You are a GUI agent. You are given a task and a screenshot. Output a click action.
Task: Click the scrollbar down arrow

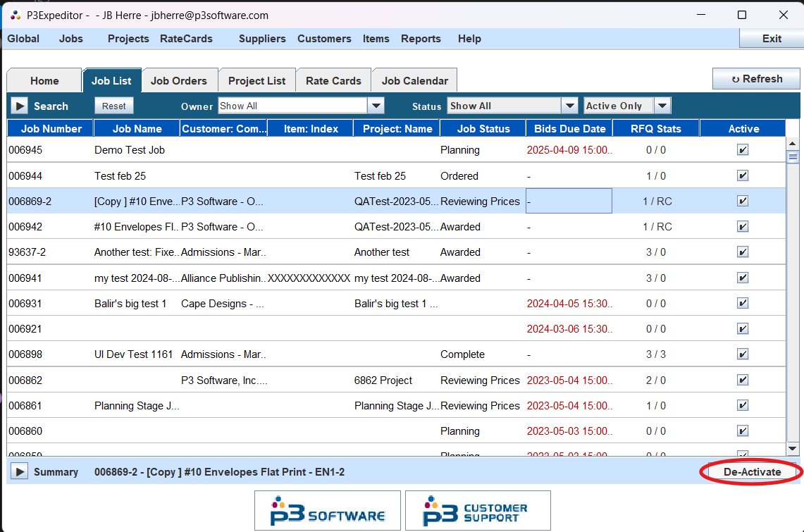coord(792,448)
